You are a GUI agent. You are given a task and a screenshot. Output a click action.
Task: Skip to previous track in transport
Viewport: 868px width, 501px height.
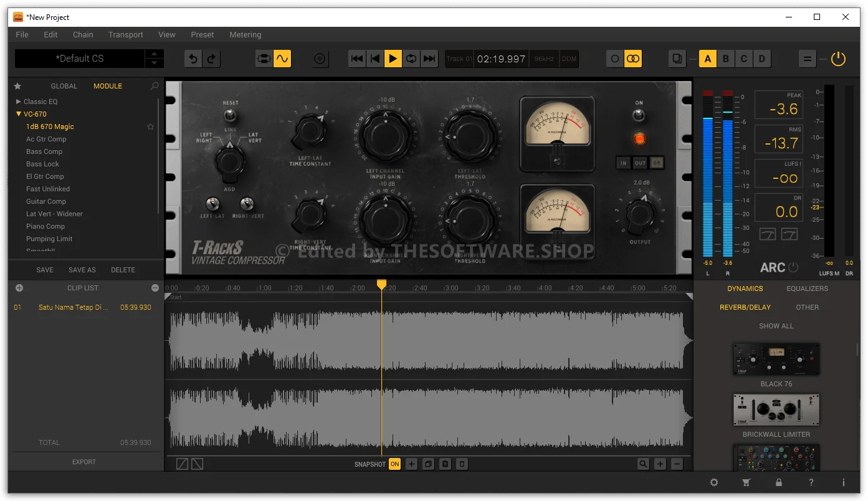point(357,59)
